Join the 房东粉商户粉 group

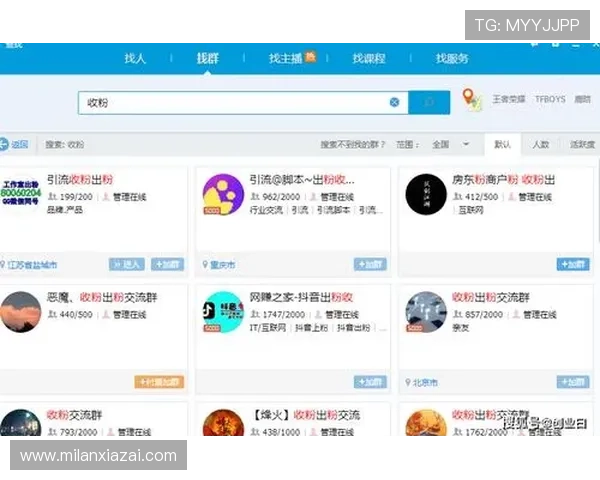573,264
